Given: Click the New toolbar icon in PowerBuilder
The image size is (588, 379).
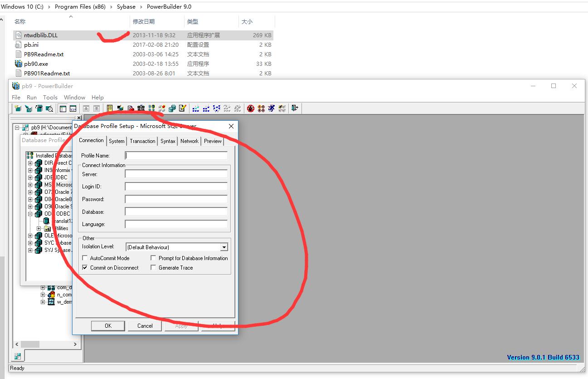Looking at the screenshot, I should [18, 108].
